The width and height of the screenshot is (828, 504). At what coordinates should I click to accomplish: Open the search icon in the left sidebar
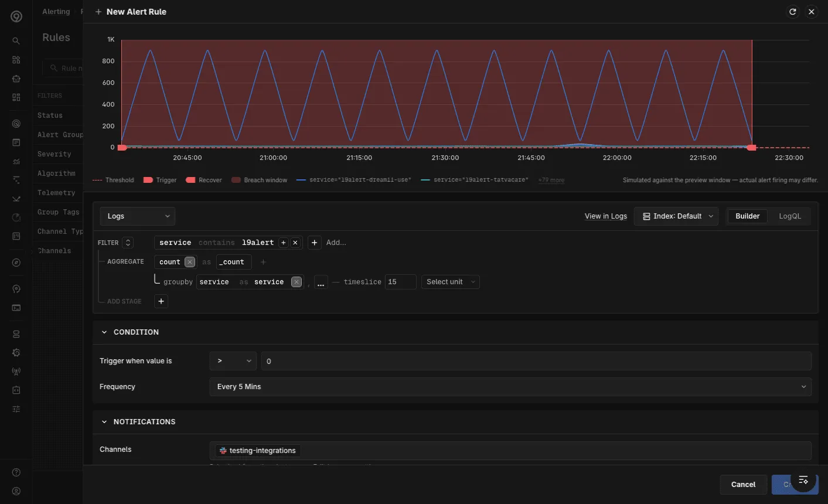click(x=16, y=41)
